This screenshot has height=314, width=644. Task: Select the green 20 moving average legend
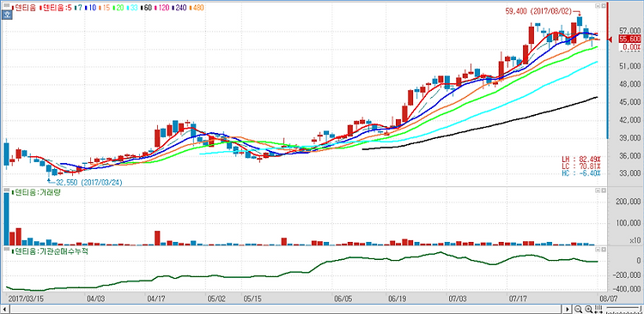tap(118, 8)
